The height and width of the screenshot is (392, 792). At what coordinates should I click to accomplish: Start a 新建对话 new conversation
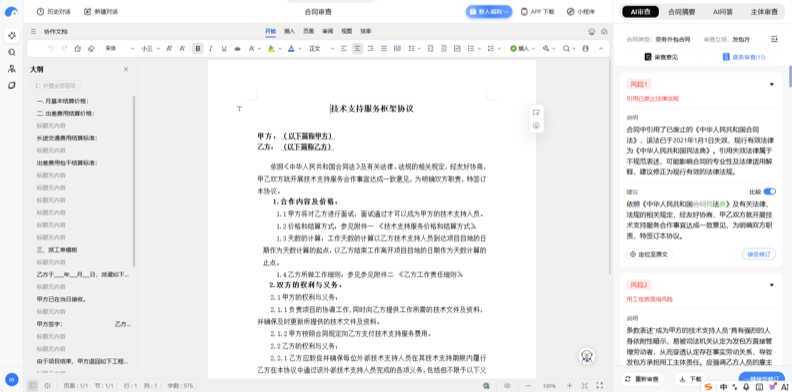click(x=101, y=11)
